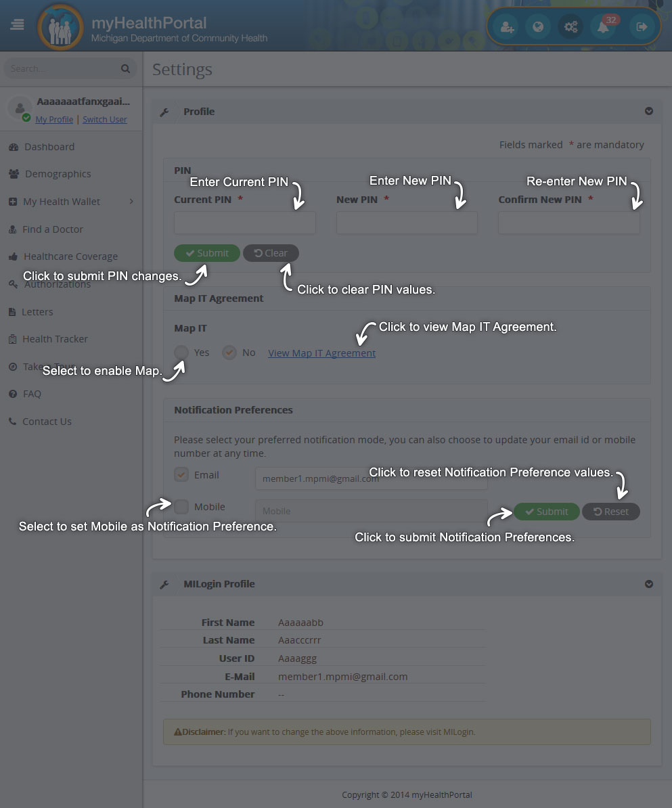Expand My Health Wallet submenu arrow

click(131, 202)
